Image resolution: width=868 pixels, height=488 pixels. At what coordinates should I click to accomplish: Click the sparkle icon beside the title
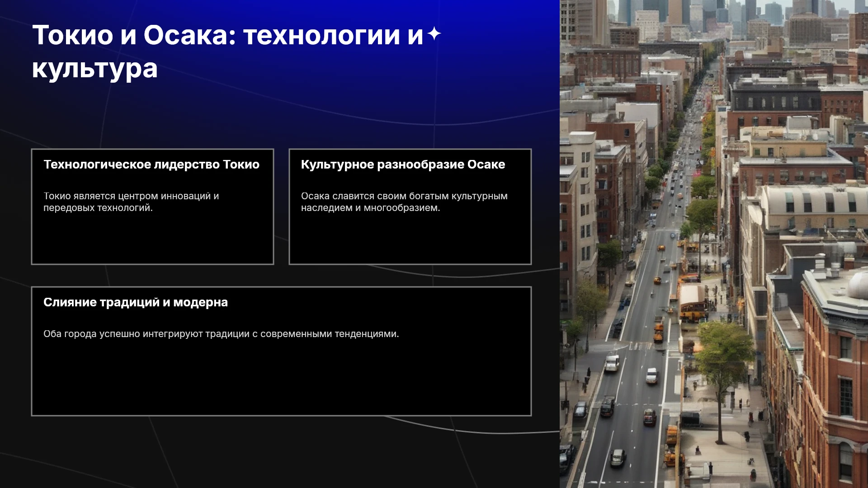(x=434, y=33)
